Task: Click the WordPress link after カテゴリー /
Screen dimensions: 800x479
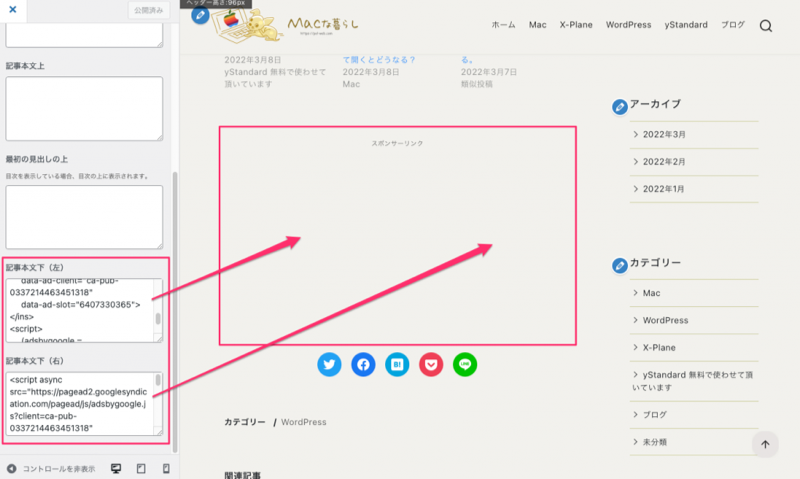Action: (304, 422)
